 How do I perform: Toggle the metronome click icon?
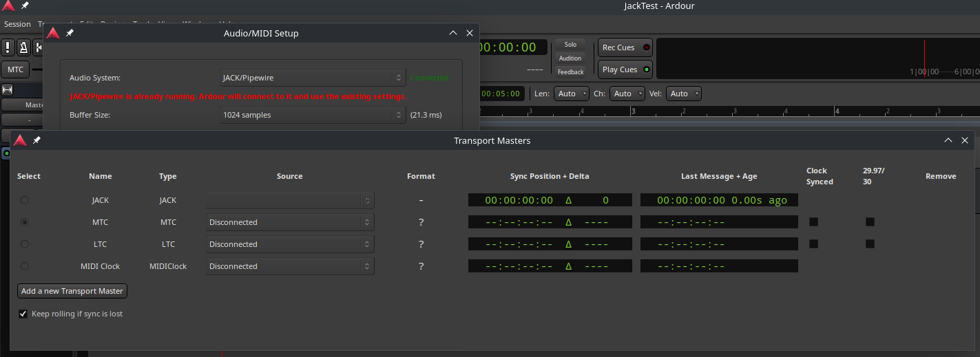point(23,47)
